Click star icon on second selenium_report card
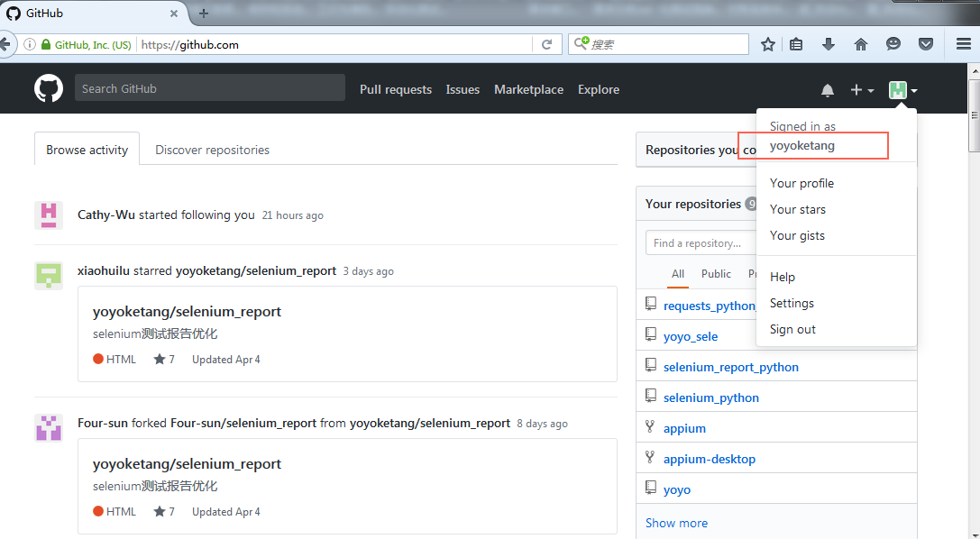 click(x=160, y=511)
